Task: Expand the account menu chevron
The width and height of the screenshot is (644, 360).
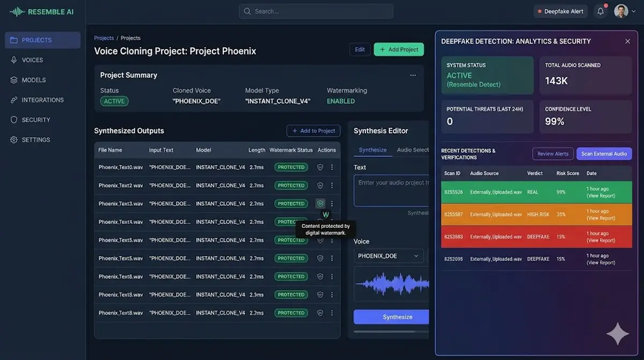Action: click(x=633, y=11)
